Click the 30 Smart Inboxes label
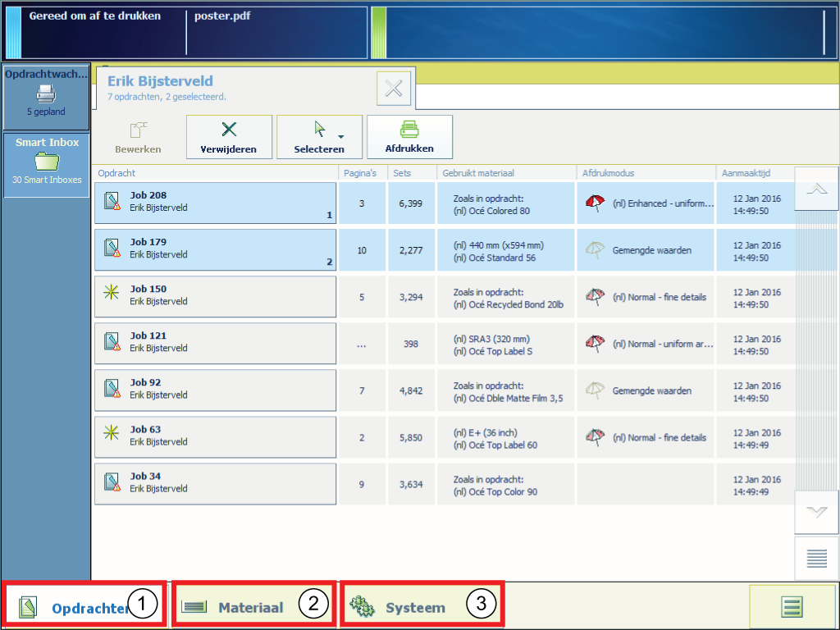840x630 pixels. click(47, 180)
